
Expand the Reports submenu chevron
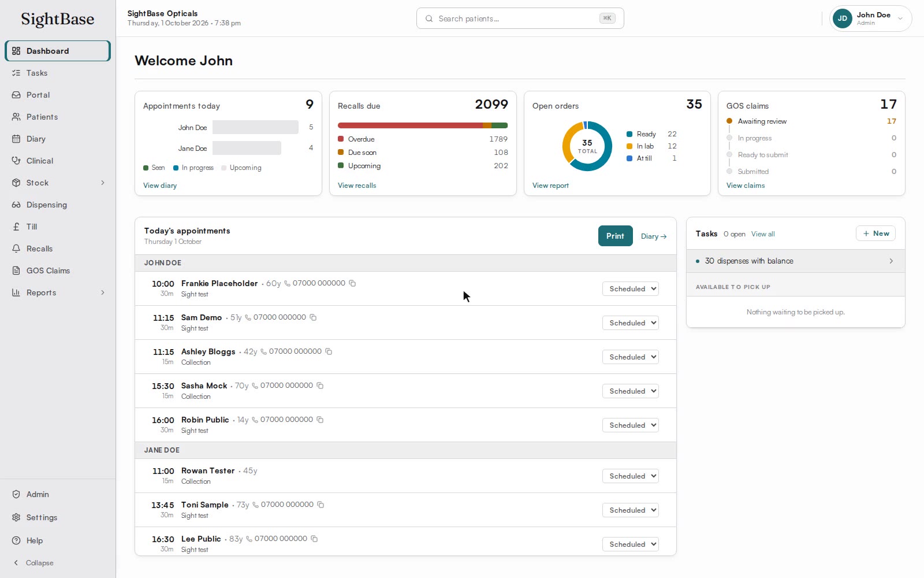click(x=103, y=292)
